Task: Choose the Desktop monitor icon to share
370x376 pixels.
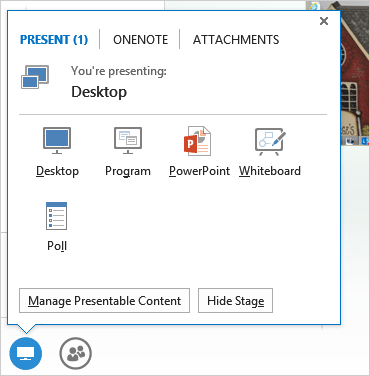Action: tap(57, 140)
